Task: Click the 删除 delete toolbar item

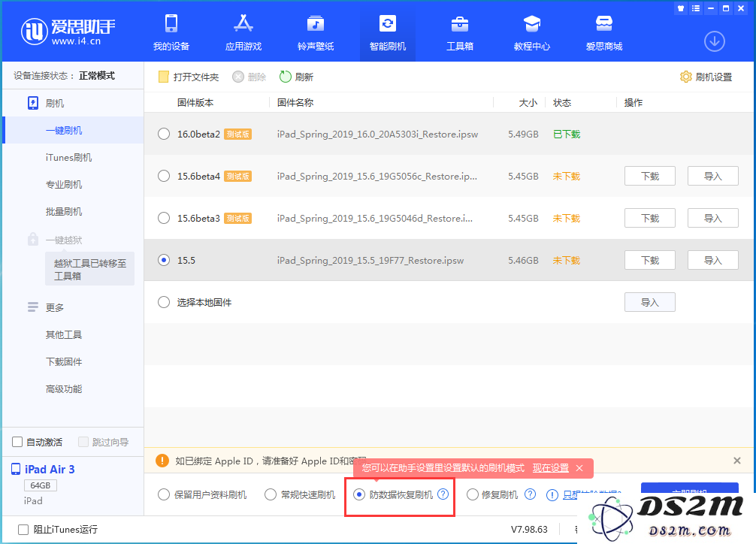Action: click(249, 77)
